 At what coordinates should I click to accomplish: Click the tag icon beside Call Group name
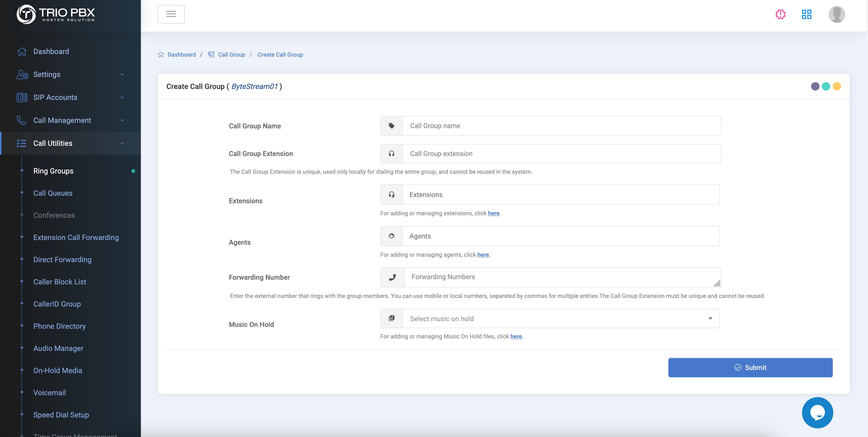tap(392, 126)
